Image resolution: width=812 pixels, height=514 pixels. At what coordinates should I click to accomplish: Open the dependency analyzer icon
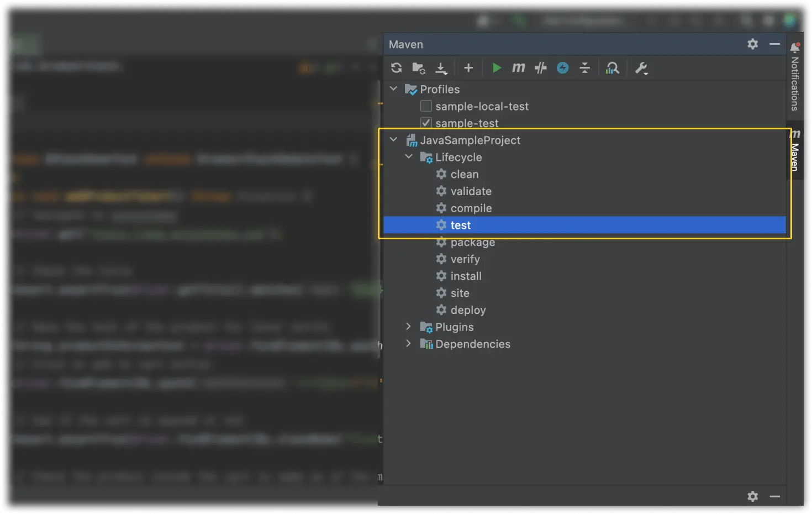[x=613, y=67]
